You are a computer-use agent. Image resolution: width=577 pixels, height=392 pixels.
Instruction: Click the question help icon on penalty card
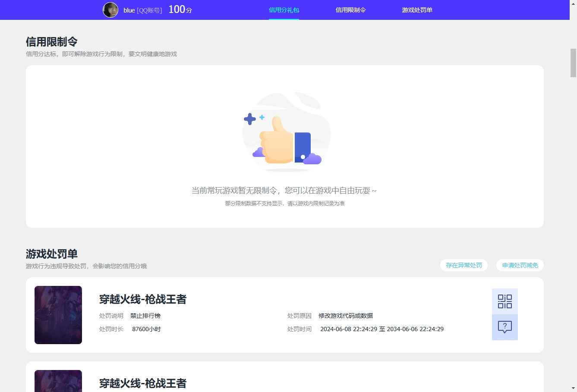pos(505,327)
